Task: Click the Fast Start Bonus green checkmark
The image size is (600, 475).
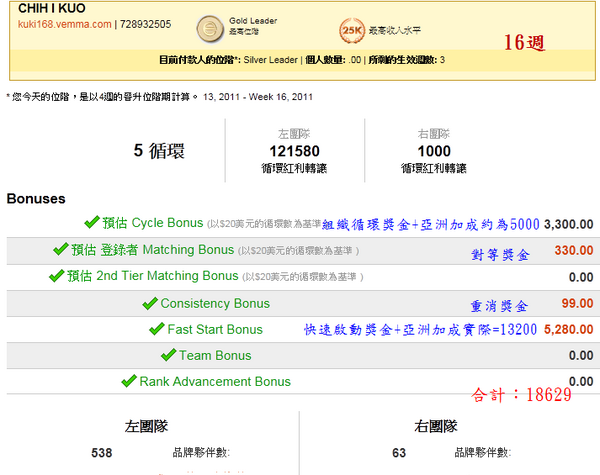Action: 157,329
